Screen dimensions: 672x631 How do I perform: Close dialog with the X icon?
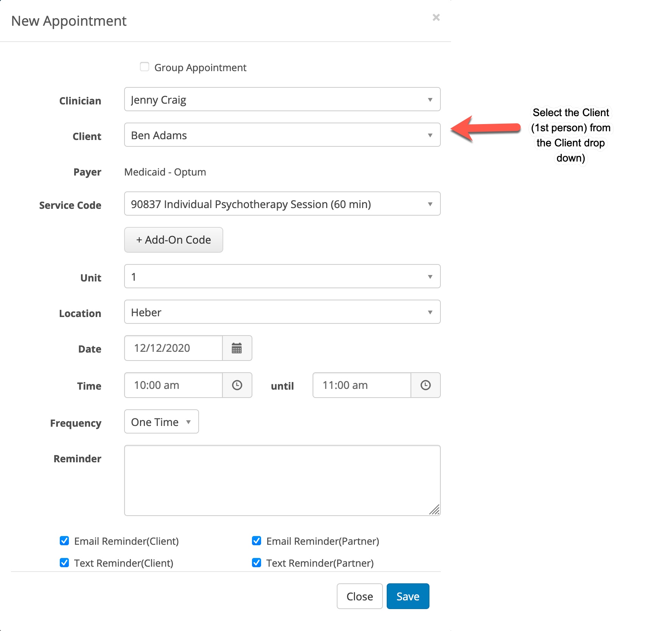tap(436, 17)
